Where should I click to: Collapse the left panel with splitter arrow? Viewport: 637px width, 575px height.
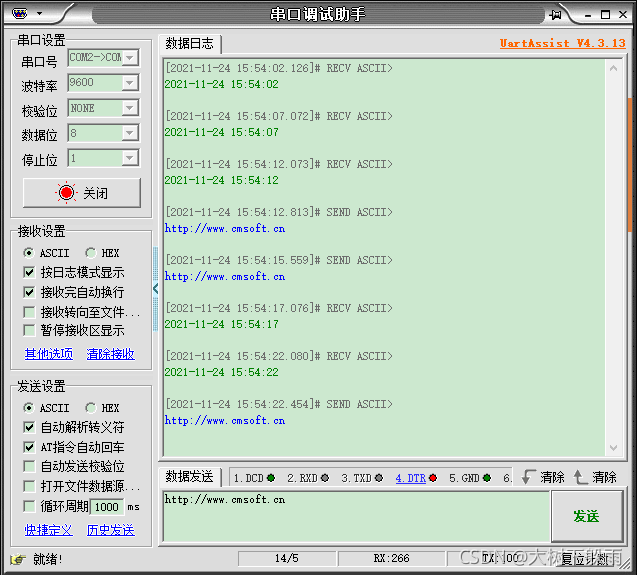pos(155,289)
